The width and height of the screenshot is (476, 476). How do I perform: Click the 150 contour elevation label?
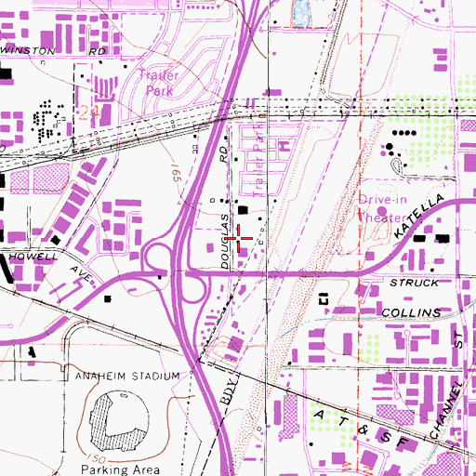(96, 458)
